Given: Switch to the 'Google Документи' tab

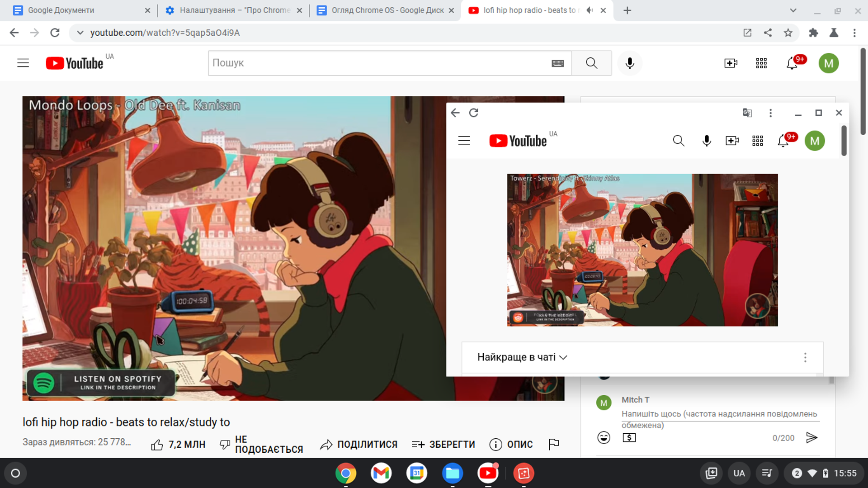Looking at the screenshot, I should pos(61,10).
